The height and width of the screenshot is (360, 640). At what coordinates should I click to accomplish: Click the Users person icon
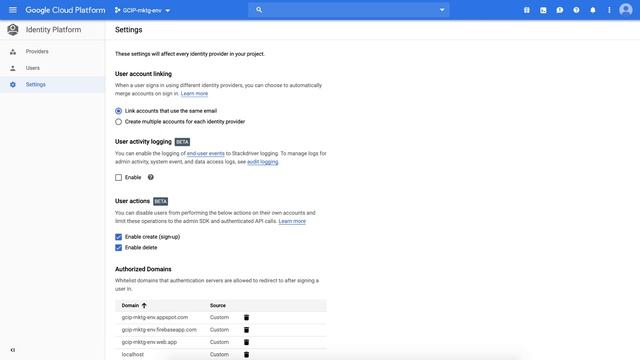click(13, 68)
